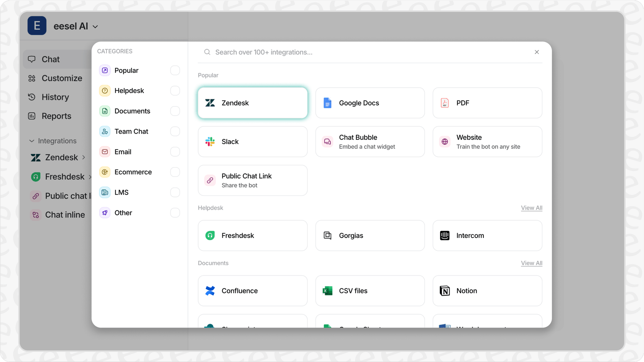The width and height of the screenshot is (644, 362).
Task: Expand the Zendesk item in sidebar
Action: [84, 157]
